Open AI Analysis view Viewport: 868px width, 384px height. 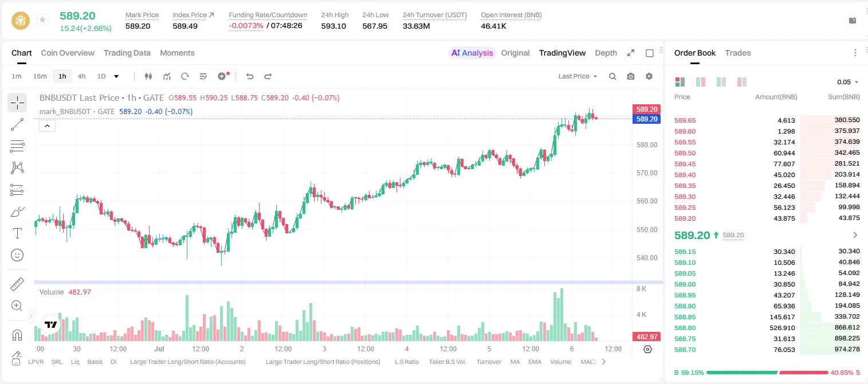tap(472, 53)
